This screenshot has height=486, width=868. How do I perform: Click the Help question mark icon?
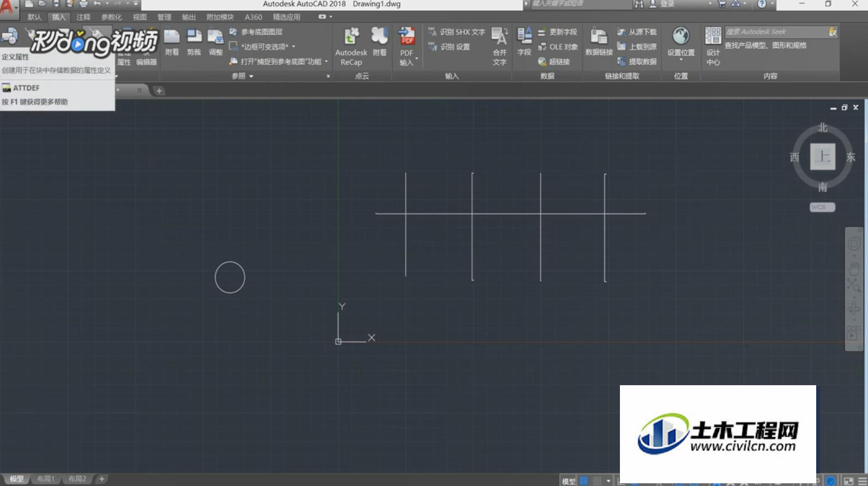point(762,4)
